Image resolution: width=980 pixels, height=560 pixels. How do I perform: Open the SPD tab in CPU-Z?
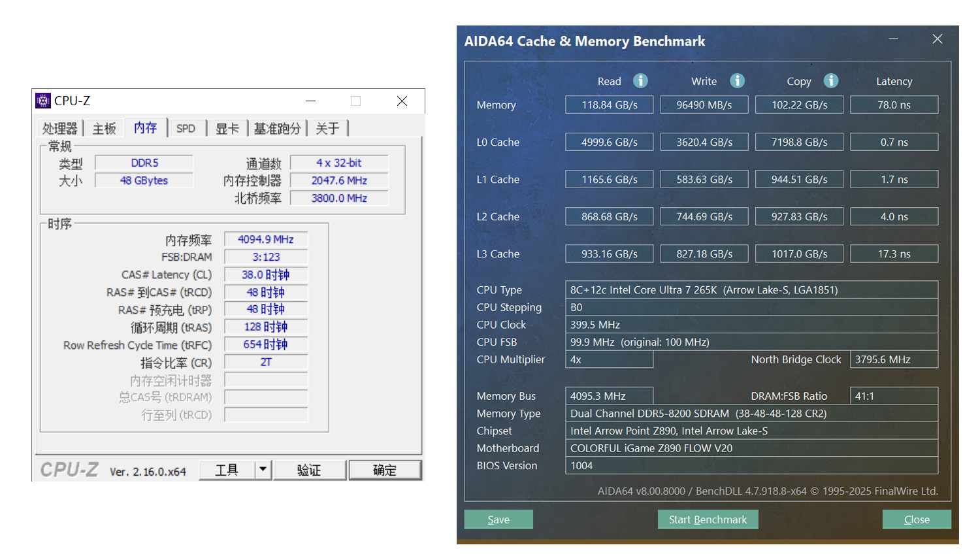click(186, 128)
